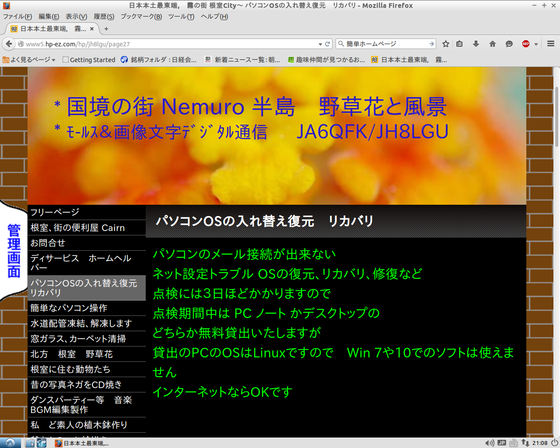Reload the page with the refresh icon
Screen dimensions: 560x448
pos(327,44)
